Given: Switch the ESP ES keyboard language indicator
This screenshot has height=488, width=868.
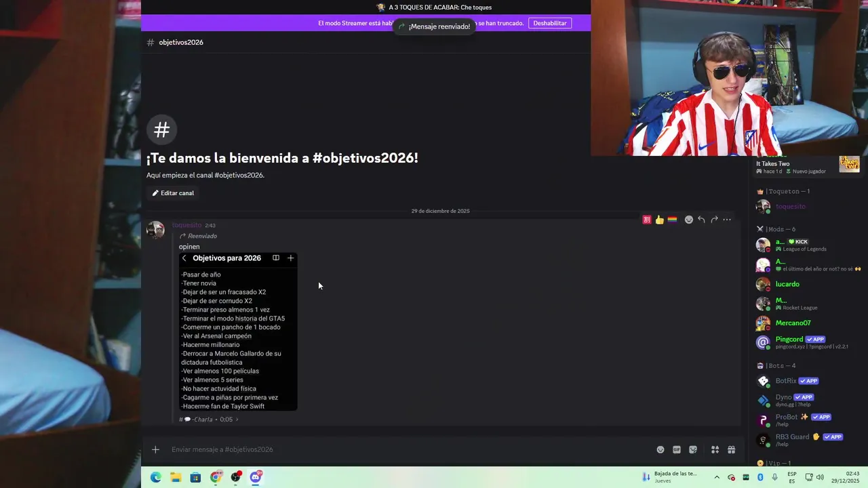Looking at the screenshot, I should tap(792, 477).
